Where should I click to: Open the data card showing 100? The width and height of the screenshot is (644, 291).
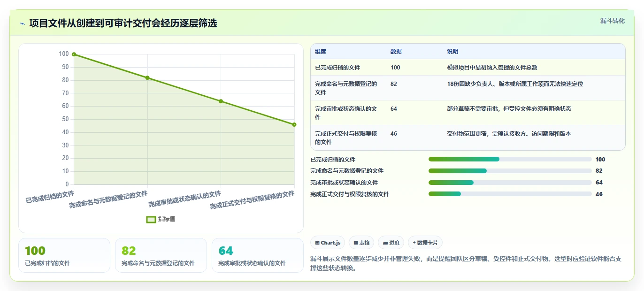click(64, 255)
